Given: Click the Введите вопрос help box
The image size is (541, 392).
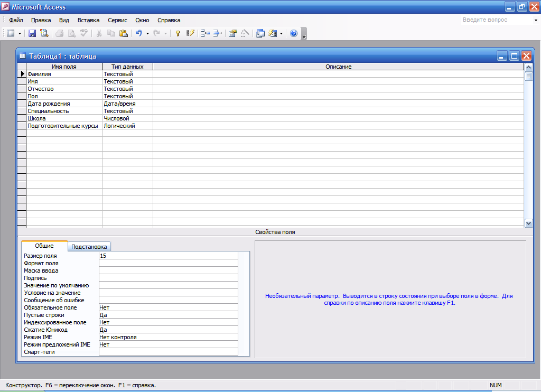Looking at the screenshot, I should (x=496, y=20).
